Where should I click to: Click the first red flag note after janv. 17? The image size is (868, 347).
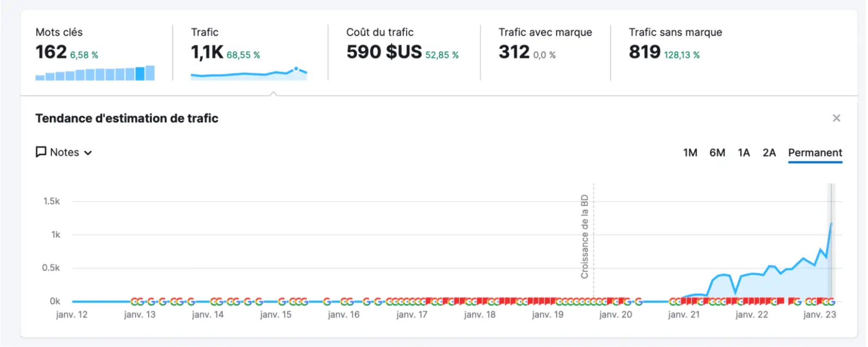pyautogui.click(x=429, y=301)
